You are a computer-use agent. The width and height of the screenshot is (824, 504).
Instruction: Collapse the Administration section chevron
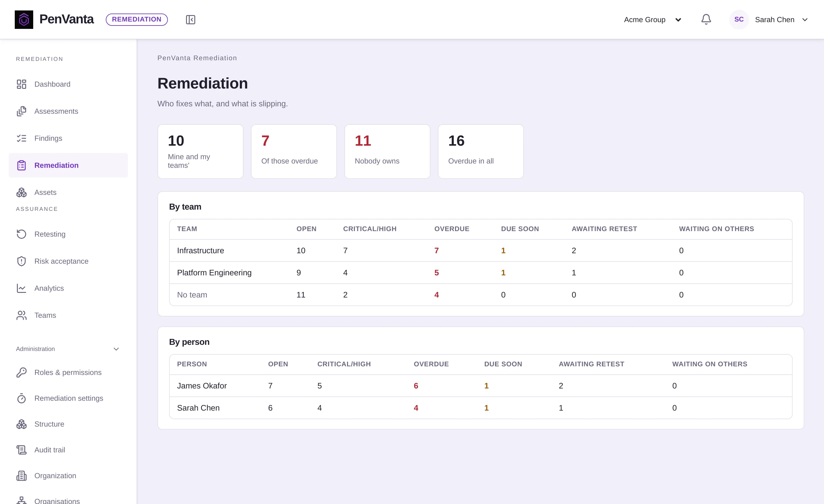click(x=117, y=349)
